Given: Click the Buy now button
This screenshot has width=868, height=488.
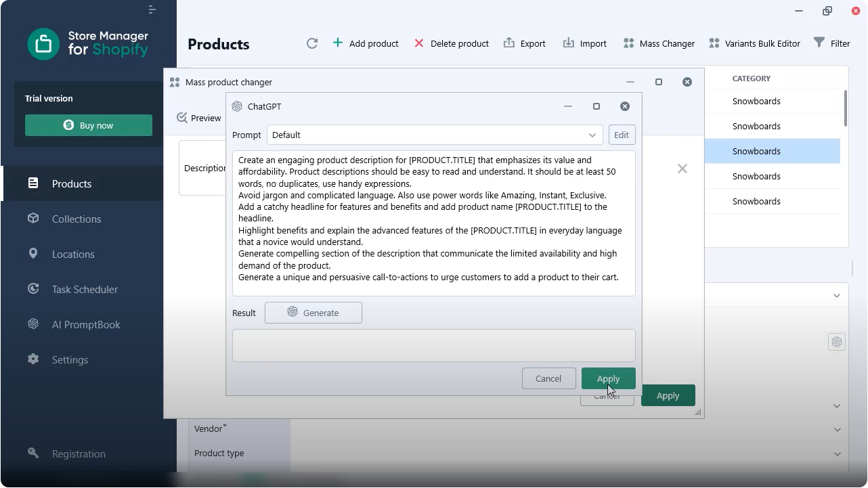Looking at the screenshot, I should (89, 125).
